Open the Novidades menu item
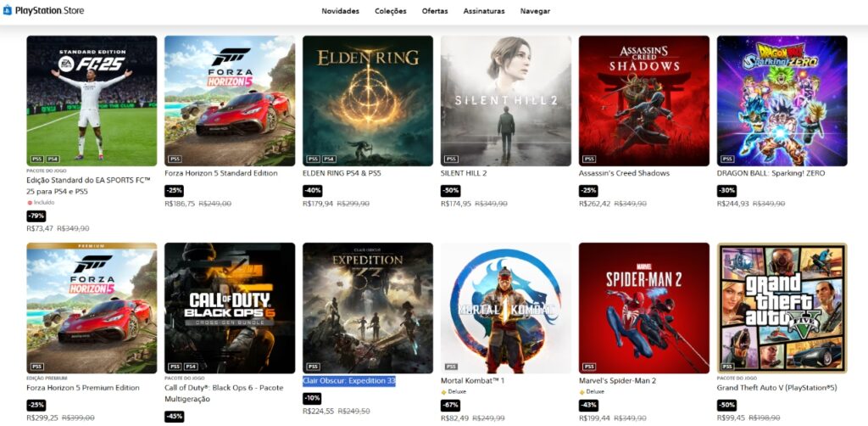Screen dimensions: 868x426 [x=341, y=11]
